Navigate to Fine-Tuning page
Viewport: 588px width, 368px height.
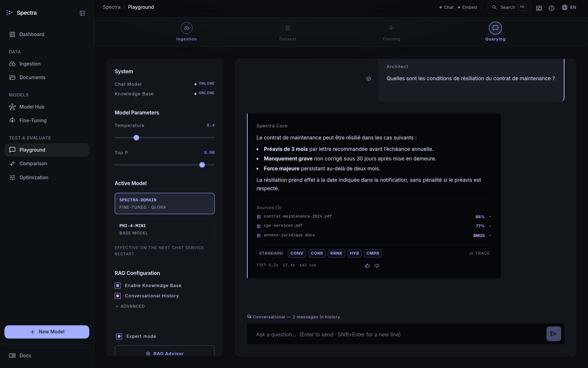point(47,121)
